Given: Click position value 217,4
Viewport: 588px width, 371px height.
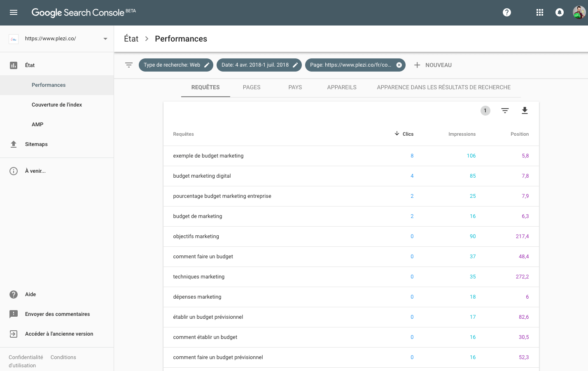Looking at the screenshot, I should click(x=522, y=237).
